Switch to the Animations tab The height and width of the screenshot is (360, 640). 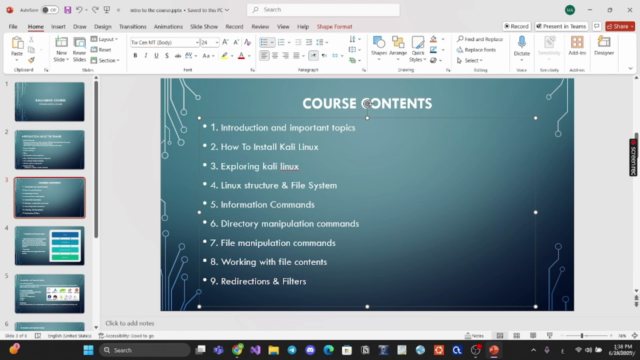click(168, 27)
